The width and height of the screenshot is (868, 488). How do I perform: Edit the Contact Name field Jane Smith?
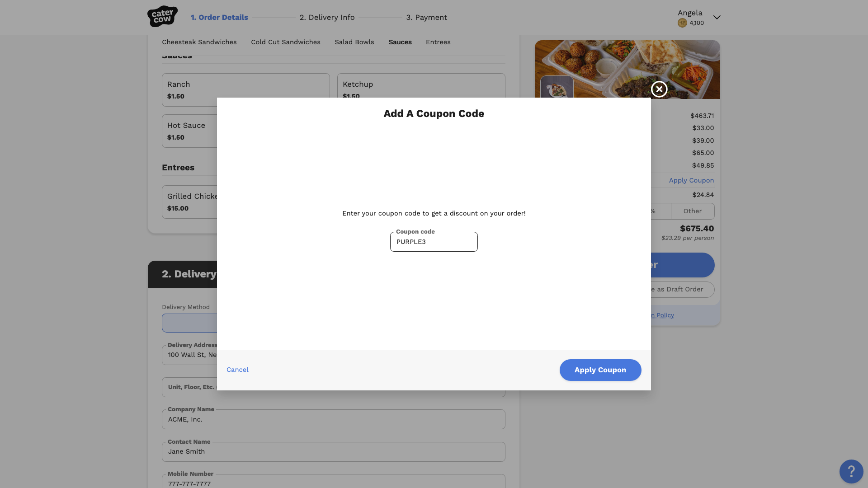(334, 452)
